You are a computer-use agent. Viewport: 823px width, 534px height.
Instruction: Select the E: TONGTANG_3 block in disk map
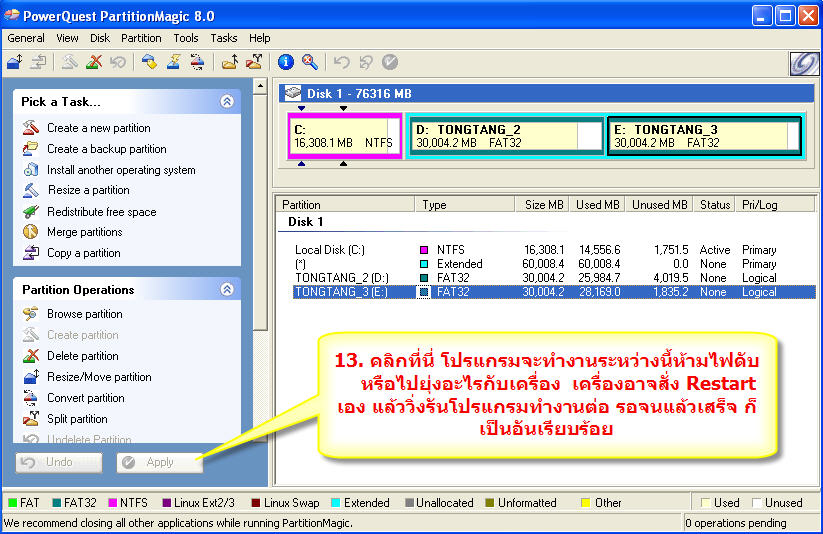704,136
